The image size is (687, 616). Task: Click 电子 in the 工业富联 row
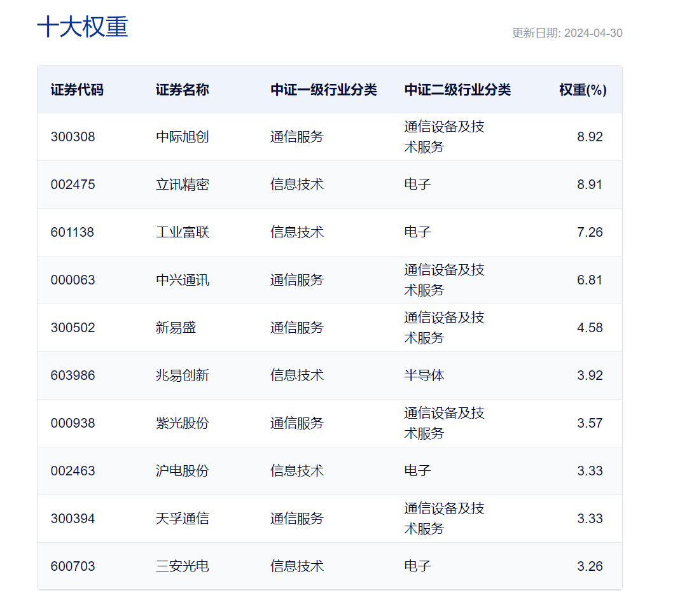pyautogui.click(x=417, y=232)
